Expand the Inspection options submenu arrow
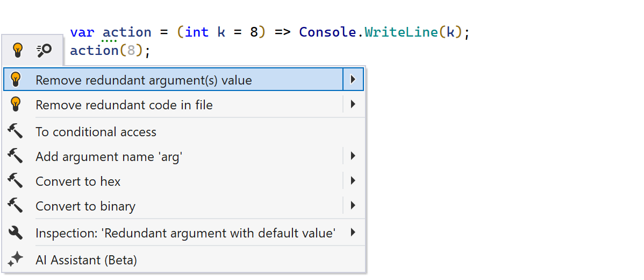Viewport: 644px width, 280px height. pos(353,233)
